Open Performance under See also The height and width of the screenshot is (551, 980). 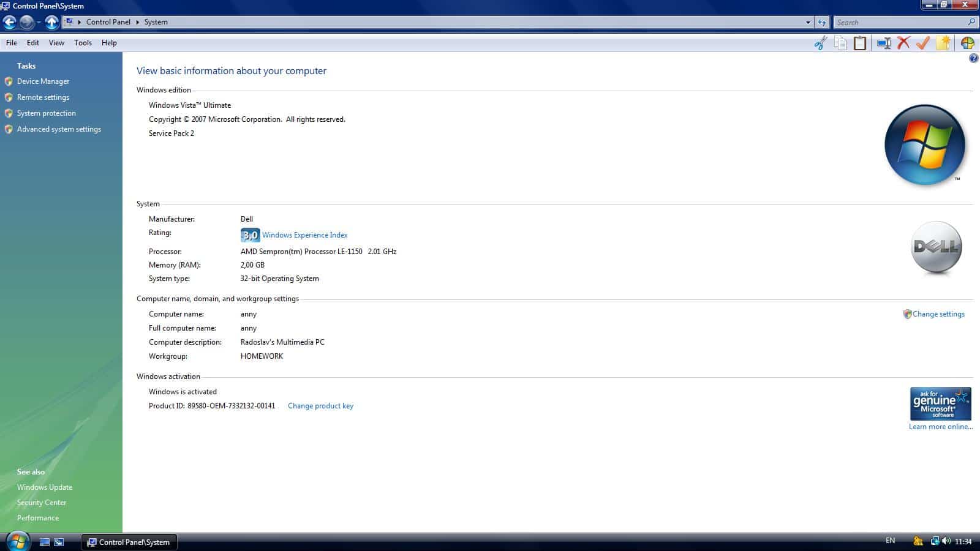pyautogui.click(x=38, y=518)
